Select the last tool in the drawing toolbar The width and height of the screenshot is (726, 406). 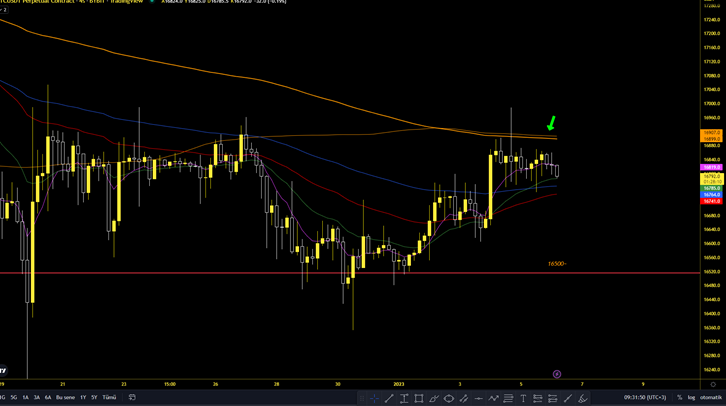tap(582, 398)
